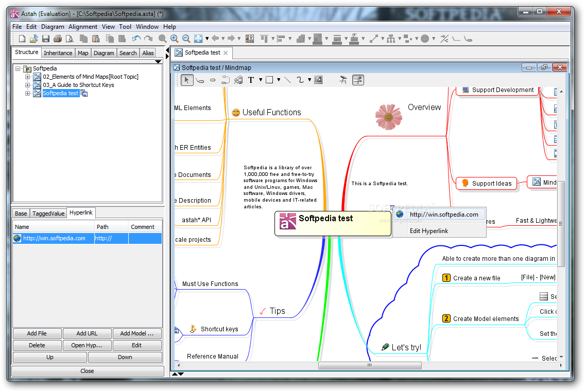Select the link between topics tool
The height and width of the screenshot is (392, 585).
pyautogui.click(x=226, y=80)
